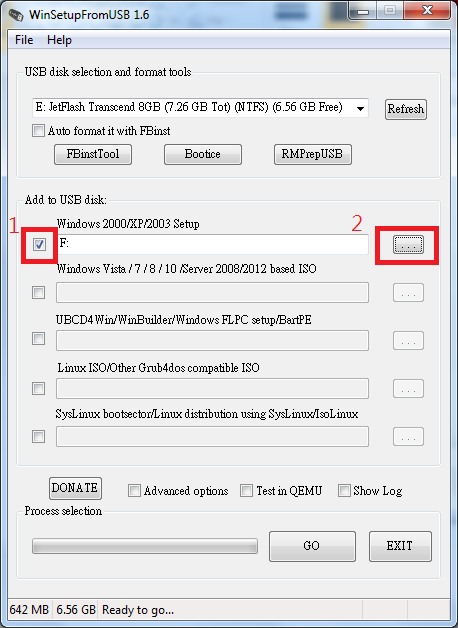The width and height of the screenshot is (458, 628).
Task: Uncheck the Windows 2000/XP/2003 Setup checkbox
Action: point(39,244)
